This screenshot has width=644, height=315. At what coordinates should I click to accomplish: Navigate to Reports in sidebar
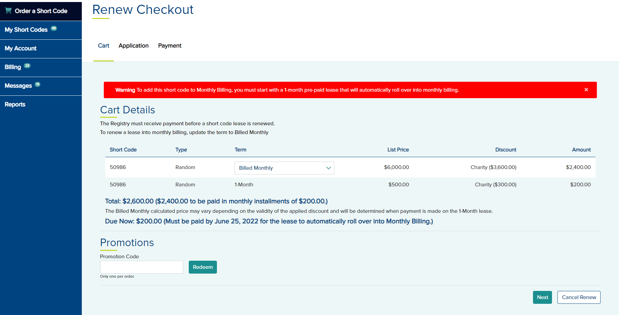tap(15, 105)
